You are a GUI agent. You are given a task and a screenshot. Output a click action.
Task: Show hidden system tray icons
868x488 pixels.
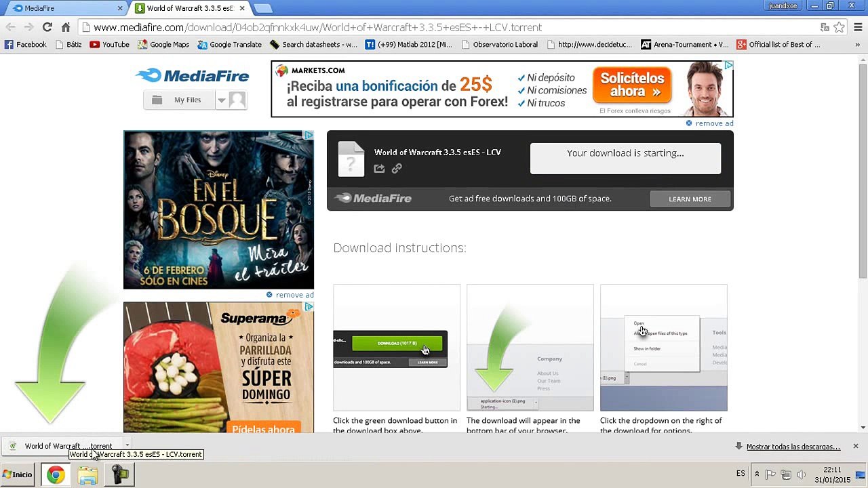coord(757,474)
